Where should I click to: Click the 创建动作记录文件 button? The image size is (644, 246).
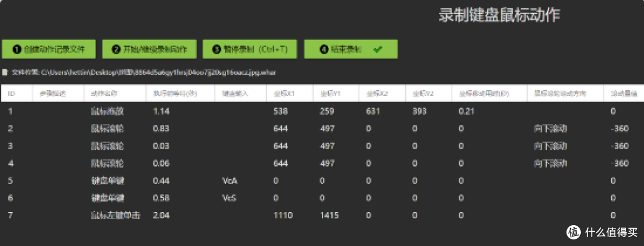(x=49, y=50)
